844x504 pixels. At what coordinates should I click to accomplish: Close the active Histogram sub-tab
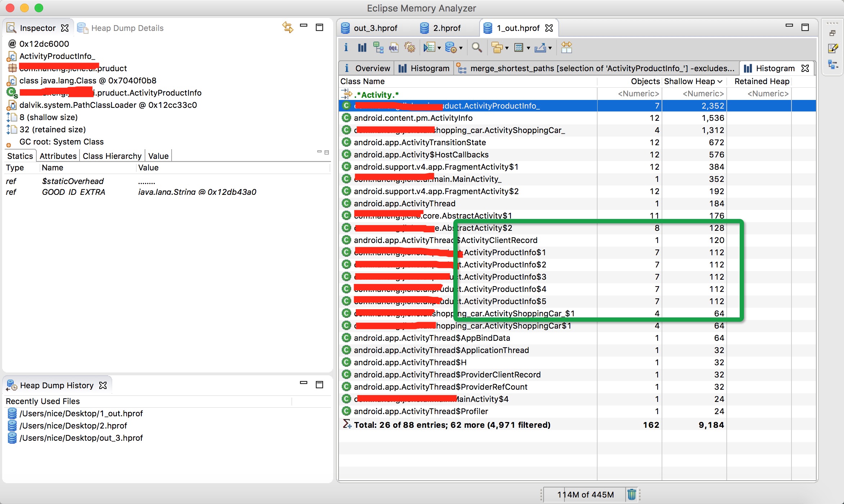(806, 68)
